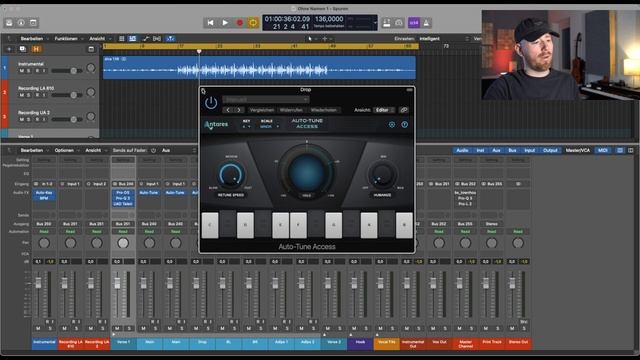Click the replace mode icon right of LCD
The width and height of the screenshot is (640, 360).
[x=386, y=23]
